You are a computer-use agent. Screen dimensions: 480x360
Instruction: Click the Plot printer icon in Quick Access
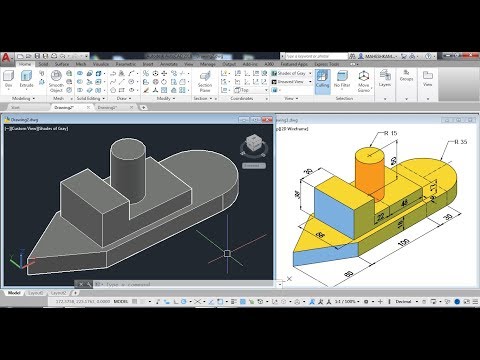click(54, 56)
